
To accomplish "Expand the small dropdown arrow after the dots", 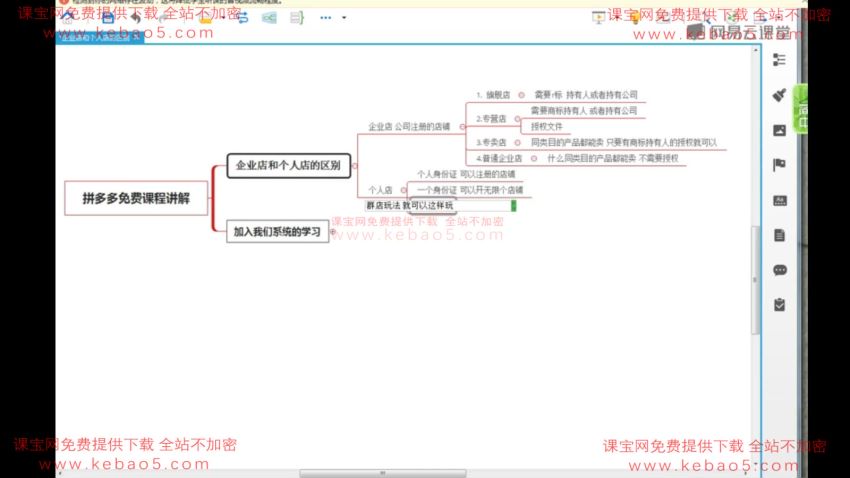I will click(344, 18).
